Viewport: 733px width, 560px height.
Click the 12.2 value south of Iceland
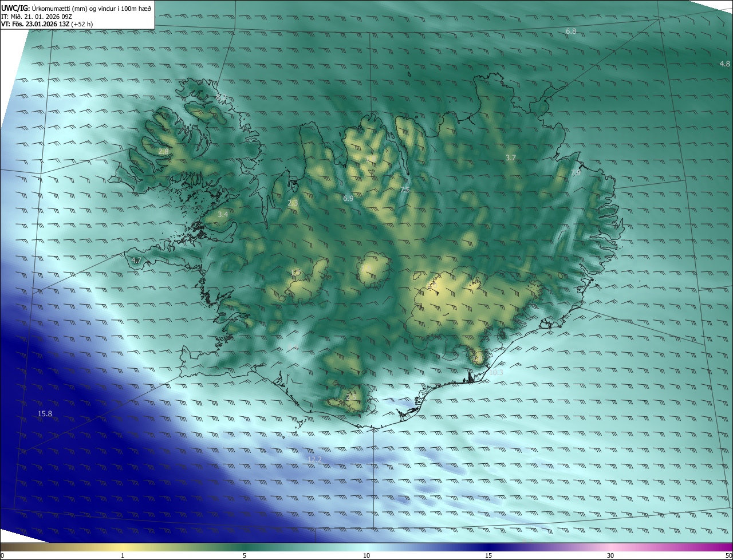(x=314, y=459)
